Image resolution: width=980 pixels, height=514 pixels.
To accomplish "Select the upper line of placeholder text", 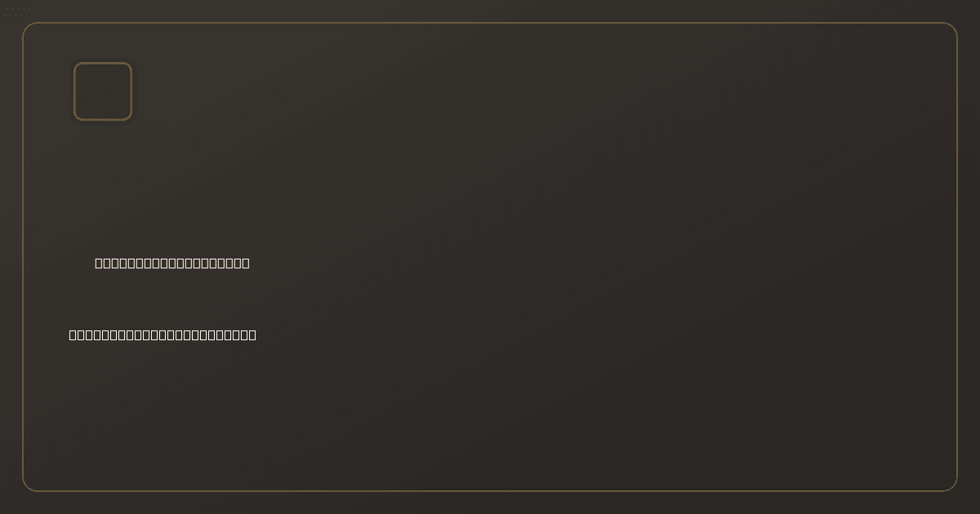I will (172, 263).
